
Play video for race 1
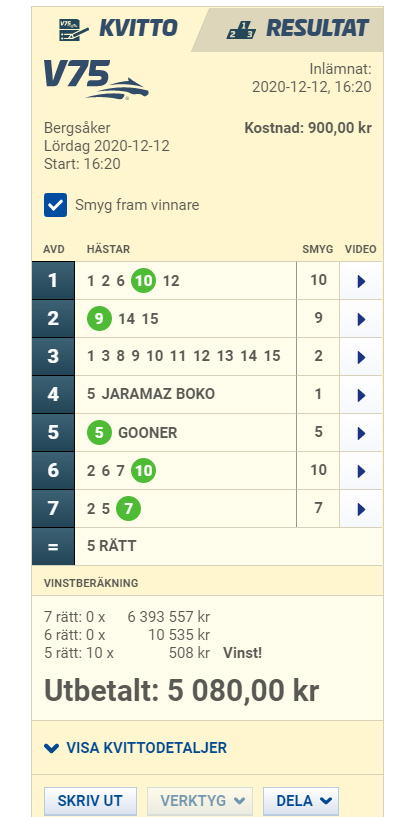361,281
